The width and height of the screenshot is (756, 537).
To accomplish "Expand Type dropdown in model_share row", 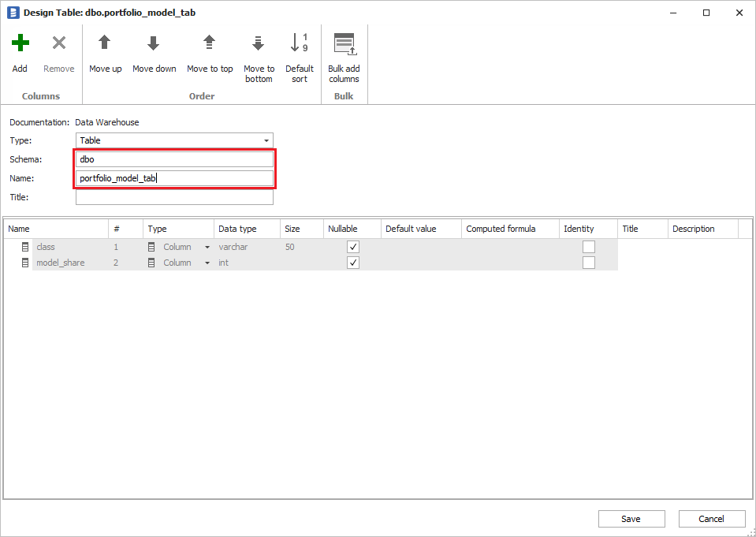I will [x=207, y=263].
